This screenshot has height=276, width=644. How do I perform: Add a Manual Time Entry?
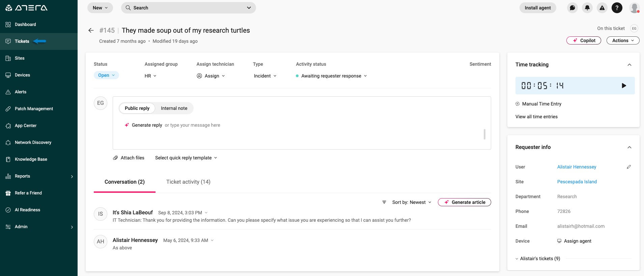point(538,104)
